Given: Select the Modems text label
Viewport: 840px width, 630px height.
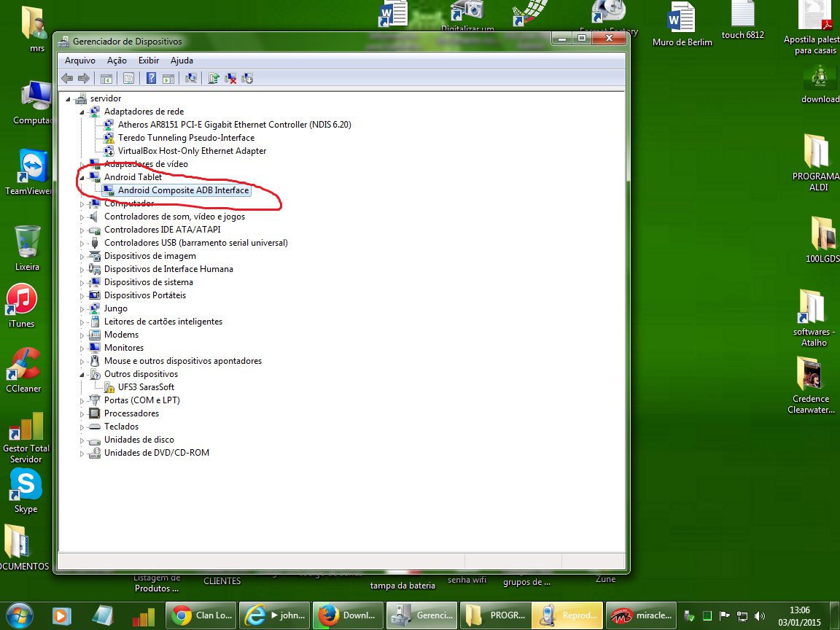Looking at the screenshot, I should (x=122, y=335).
